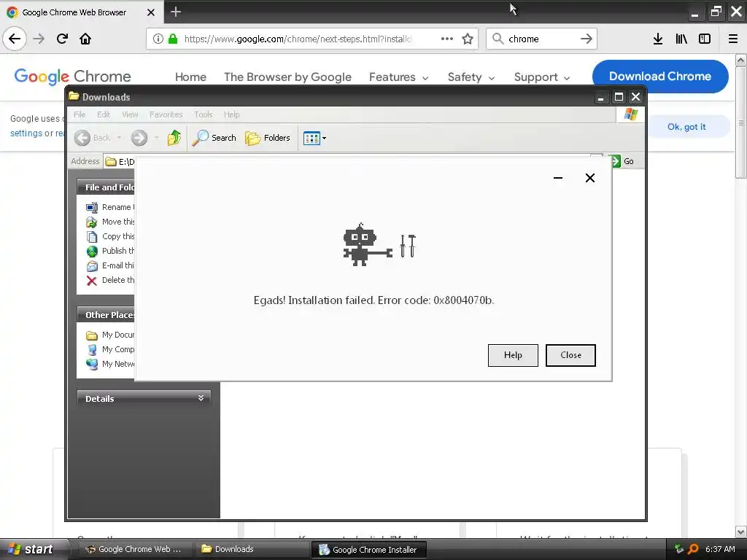The height and width of the screenshot is (560, 747).
Task: Expand the Features dropdown
Action: pos(398,77)
